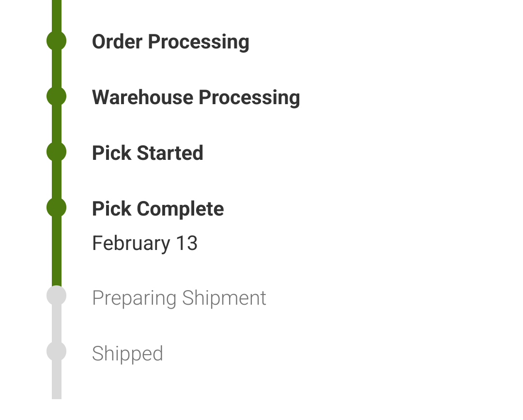The width and height of the screenshot is (523, 420).
Task: Click green line between Pick Started and Pick Complete
Action: (56, 179)
